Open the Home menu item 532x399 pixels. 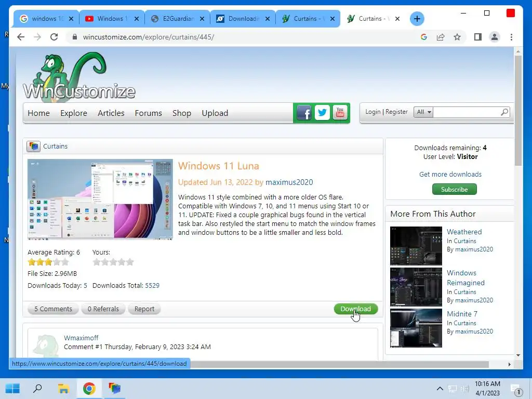point(38,113)
